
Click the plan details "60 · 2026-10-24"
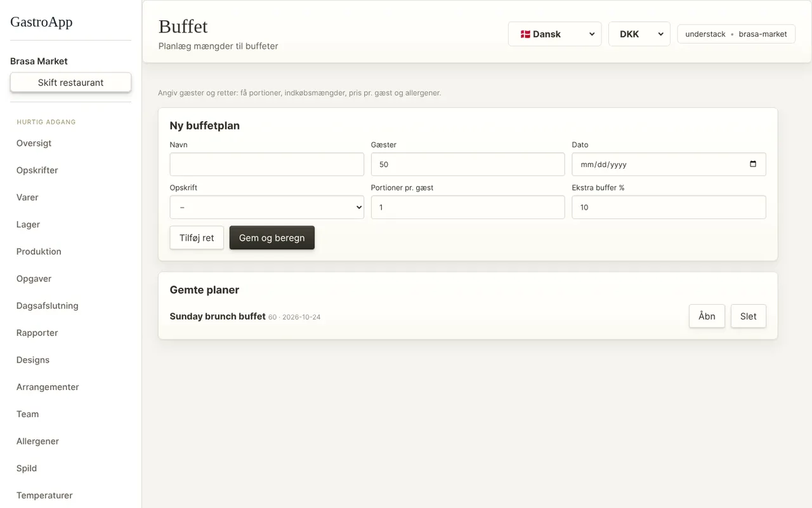tap(294, 317)
